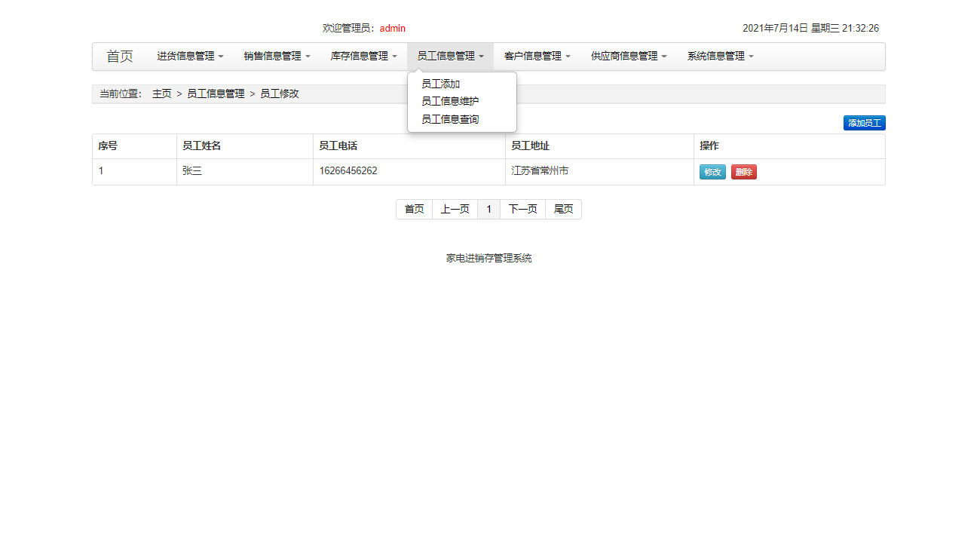
Task: Navigate to 首页 in the navigation bar
Action: (120, 56)
